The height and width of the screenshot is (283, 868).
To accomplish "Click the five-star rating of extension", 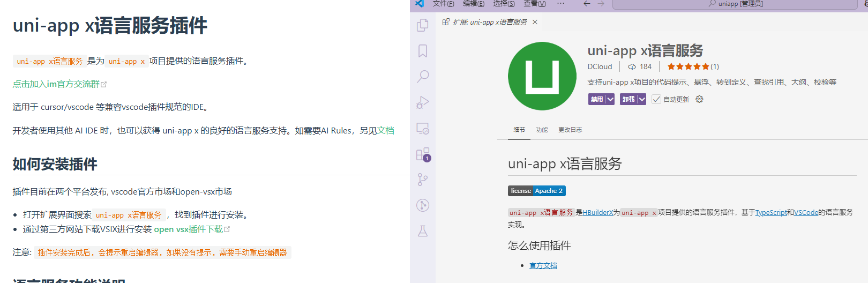I will (688, 66).
